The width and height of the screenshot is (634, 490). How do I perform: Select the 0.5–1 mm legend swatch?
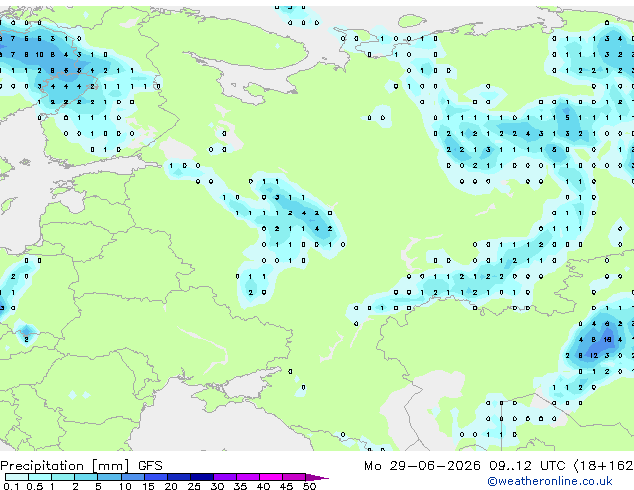click(x=40, y=477)
